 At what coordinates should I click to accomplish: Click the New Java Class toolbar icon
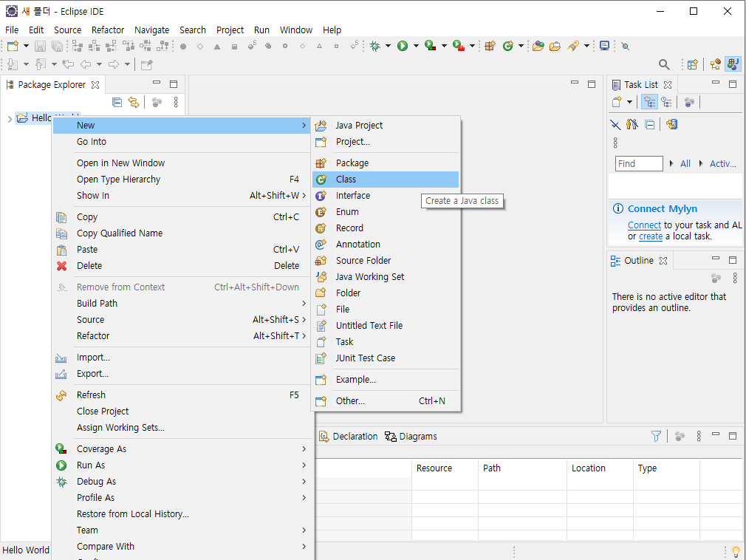pyautogui.click(x=508, y=46)
